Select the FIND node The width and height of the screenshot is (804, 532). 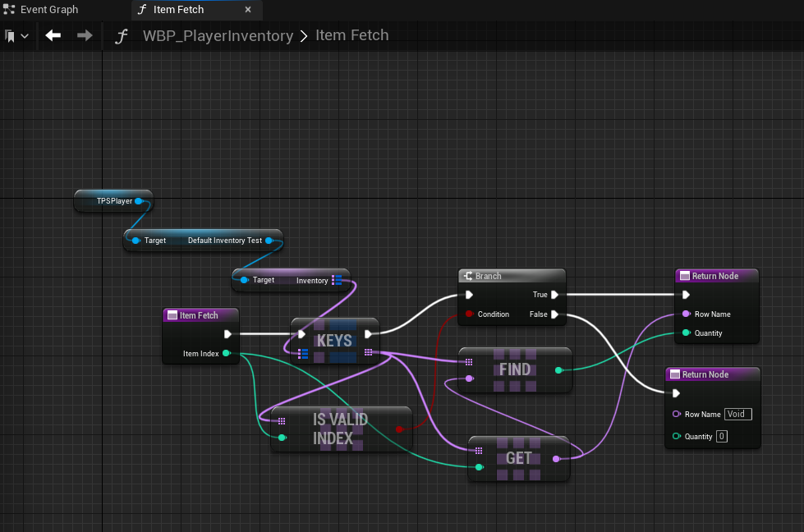pyautogui.click(x=515, y=370)
